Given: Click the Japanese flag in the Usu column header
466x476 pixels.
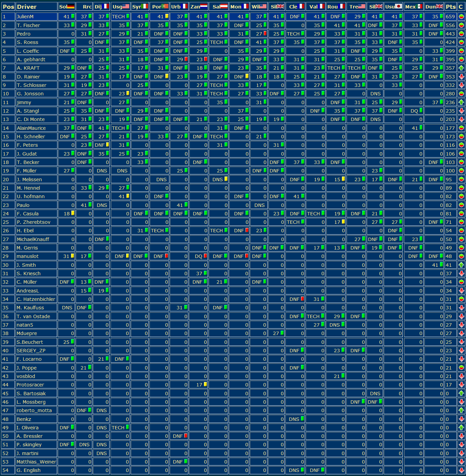Looking at the screenshot, I should pyautogui.click(x=399, y=6).
